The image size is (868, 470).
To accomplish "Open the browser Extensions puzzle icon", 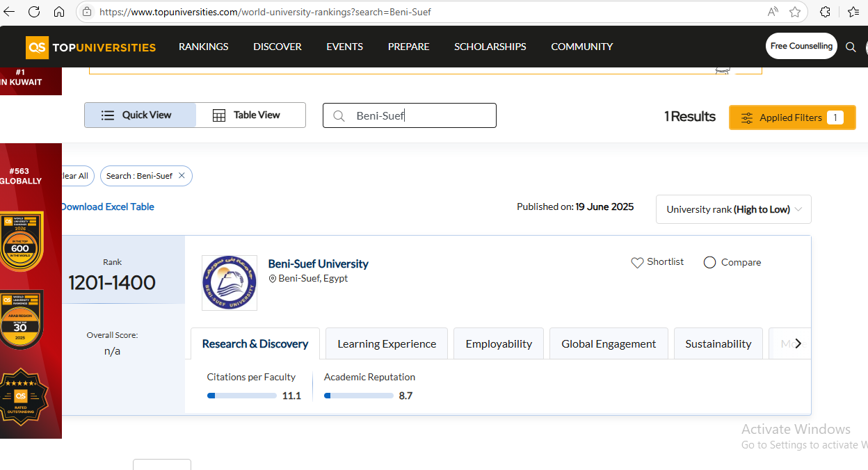I will click(x=826, y=12).
